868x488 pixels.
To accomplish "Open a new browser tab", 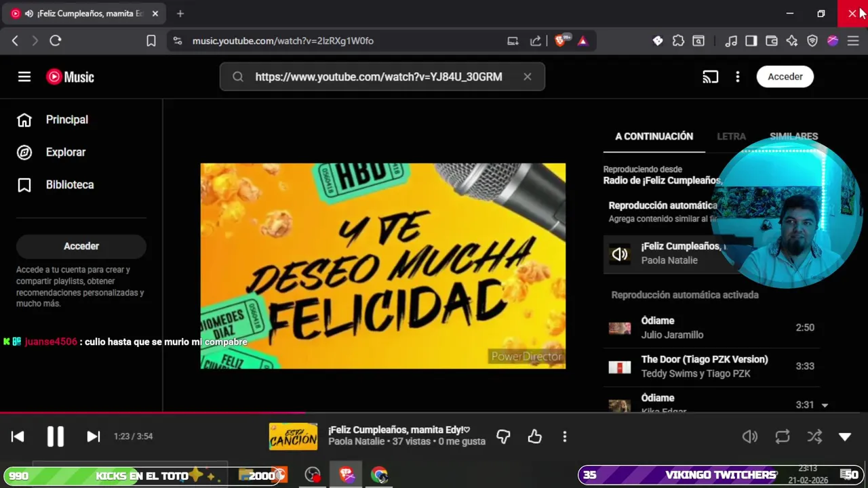I will point(180,14).
